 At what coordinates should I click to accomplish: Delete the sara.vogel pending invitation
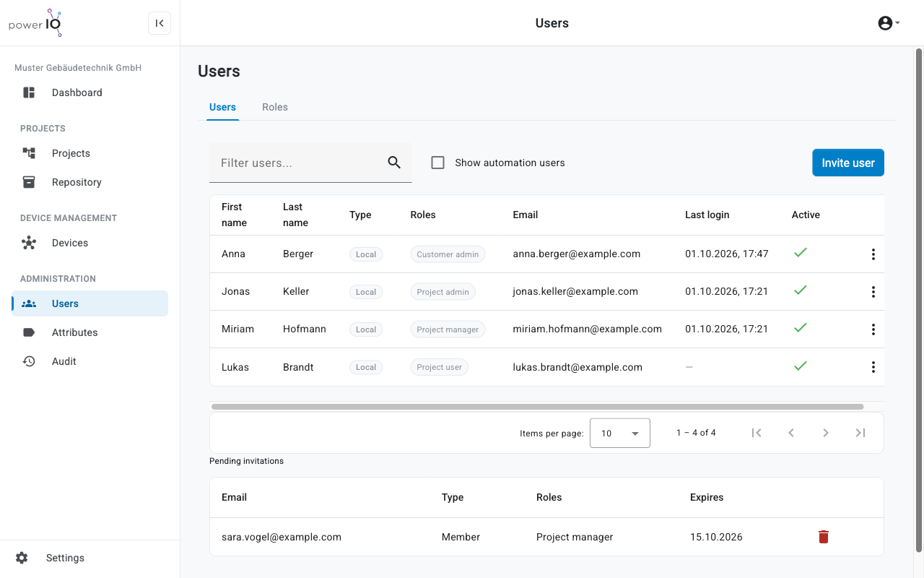point(824,537)
